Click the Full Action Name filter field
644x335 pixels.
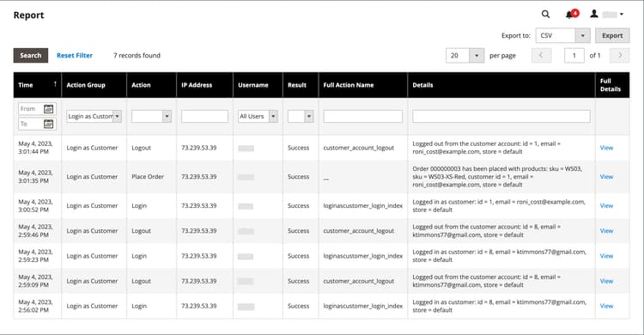362,116
